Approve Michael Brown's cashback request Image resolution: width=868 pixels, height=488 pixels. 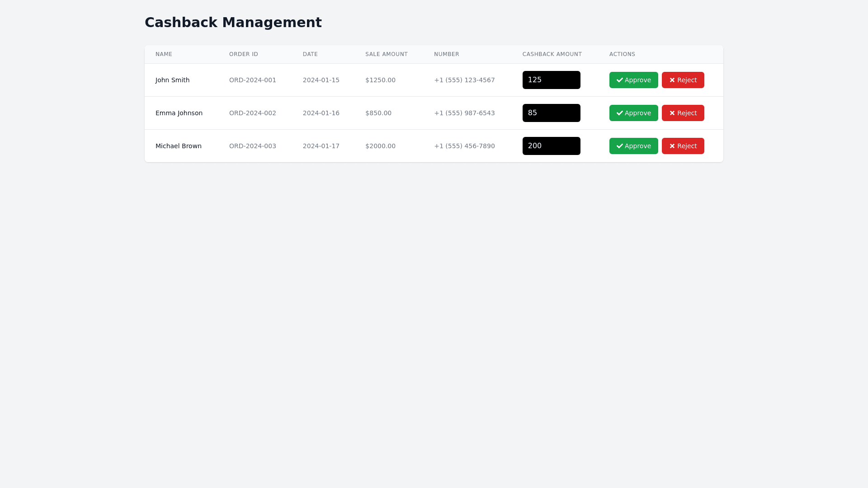point(633,146)
